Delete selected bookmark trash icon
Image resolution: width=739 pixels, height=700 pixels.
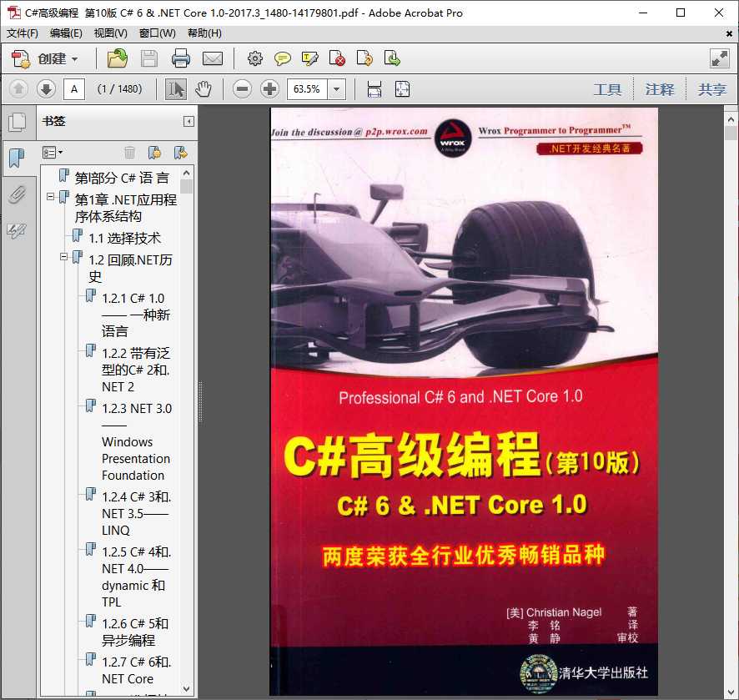click(129, 152)
